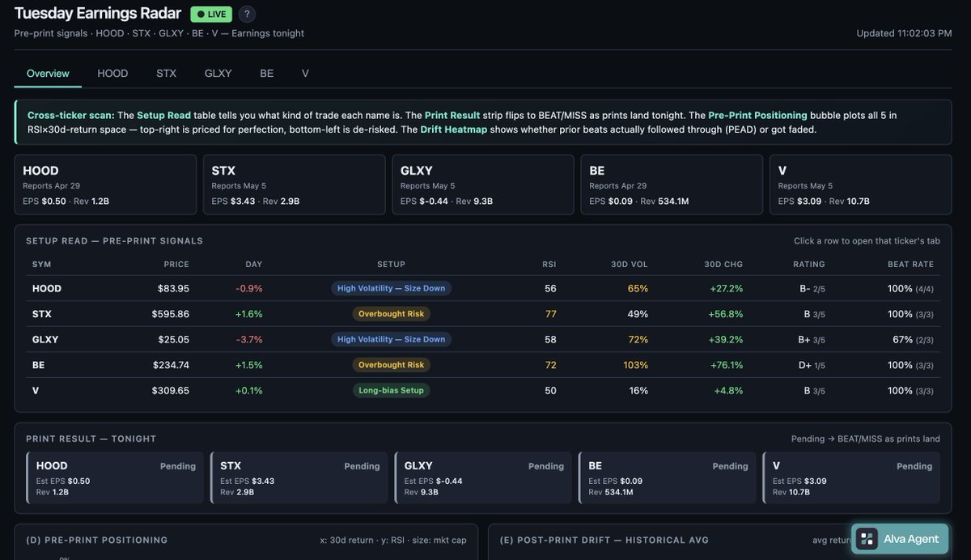Switch to the HOOD tab

pos(112,73)
